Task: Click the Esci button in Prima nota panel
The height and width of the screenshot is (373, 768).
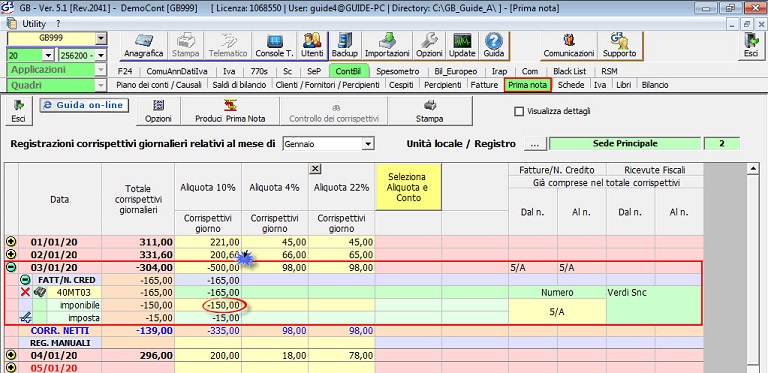Action: (19, 111)
